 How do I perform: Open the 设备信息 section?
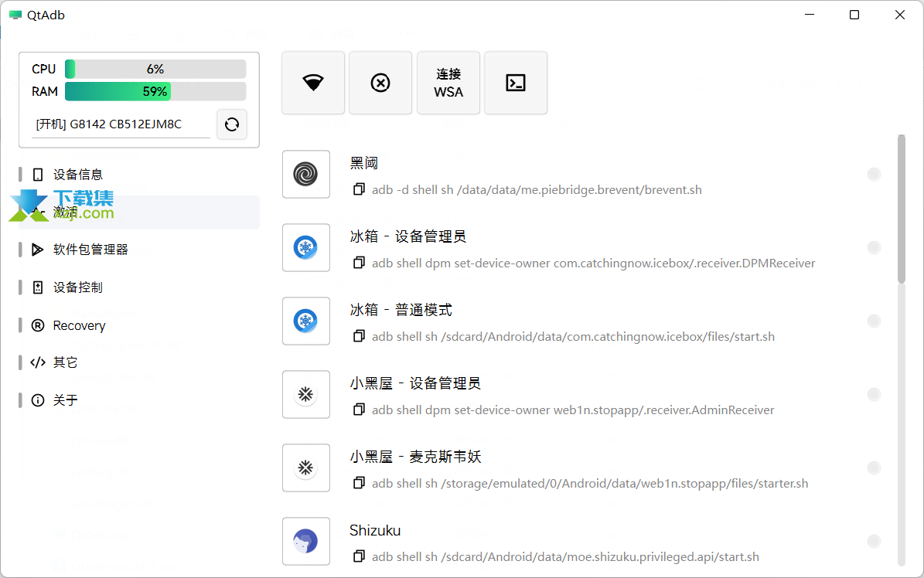(x=139, y=175)
